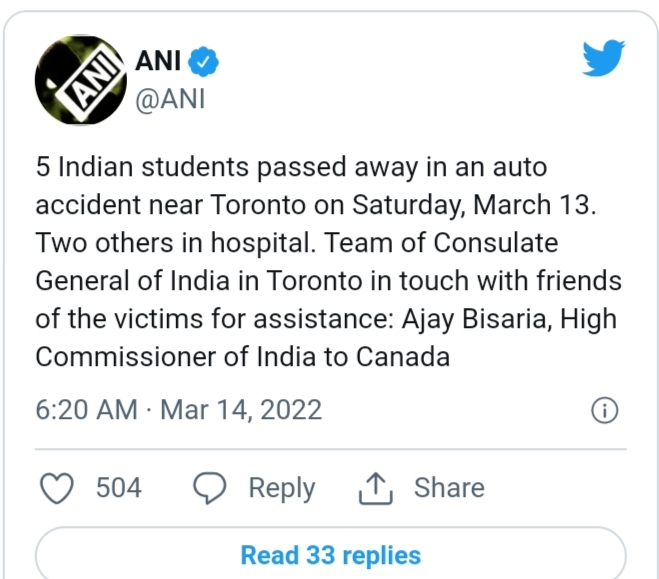Click tweet line starting "5 Indian students"

pos(290,167)
